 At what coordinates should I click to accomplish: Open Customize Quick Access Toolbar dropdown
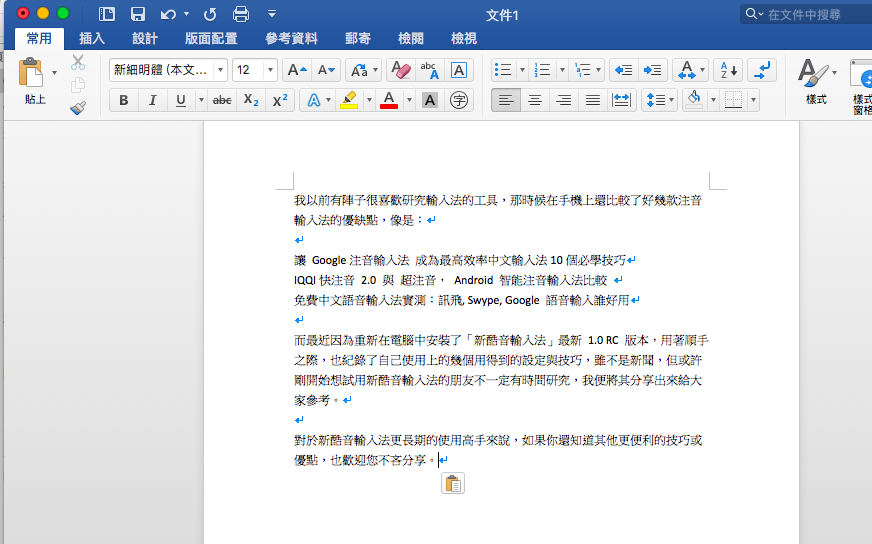click(271, 13)
